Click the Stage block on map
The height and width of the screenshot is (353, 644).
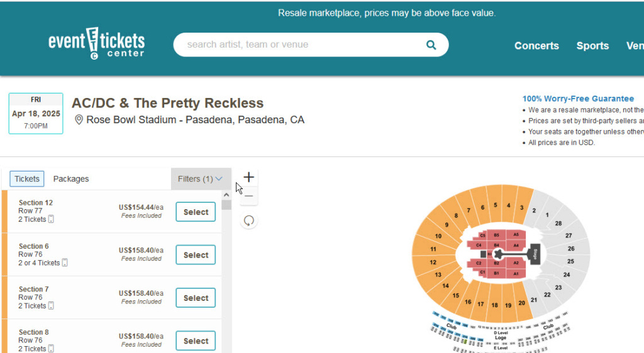535,254
